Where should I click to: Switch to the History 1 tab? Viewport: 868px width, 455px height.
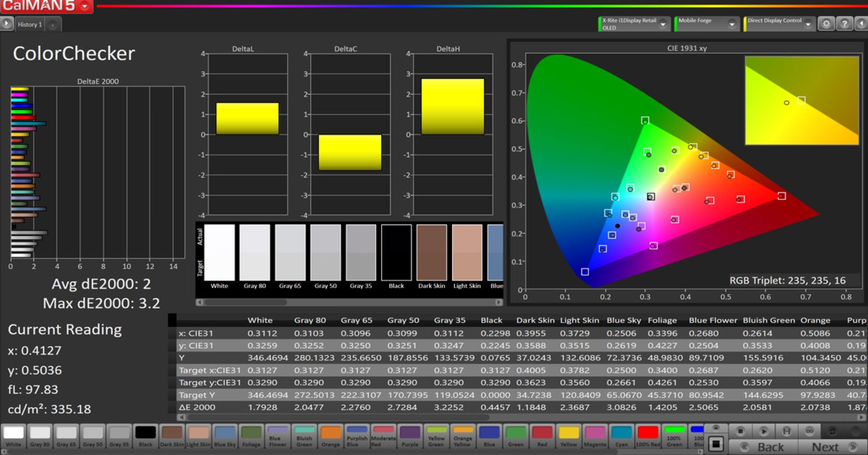click(x=30, y=25)
